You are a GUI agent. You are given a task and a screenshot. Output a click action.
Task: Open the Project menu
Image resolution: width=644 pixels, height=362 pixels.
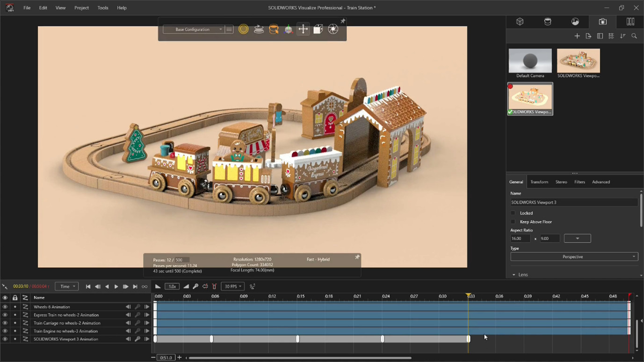click(x=81, y=8)
